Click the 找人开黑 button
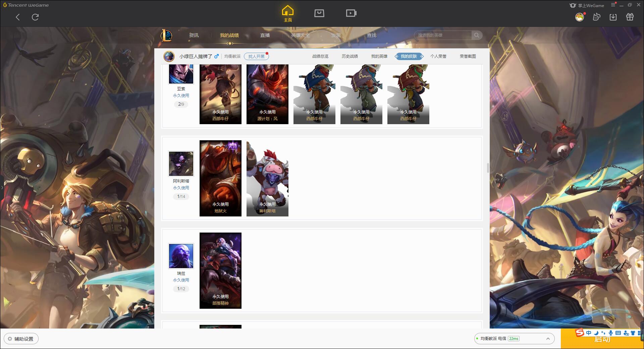The image size is (644, 349). pyautogui.click(x=256, y=56)
